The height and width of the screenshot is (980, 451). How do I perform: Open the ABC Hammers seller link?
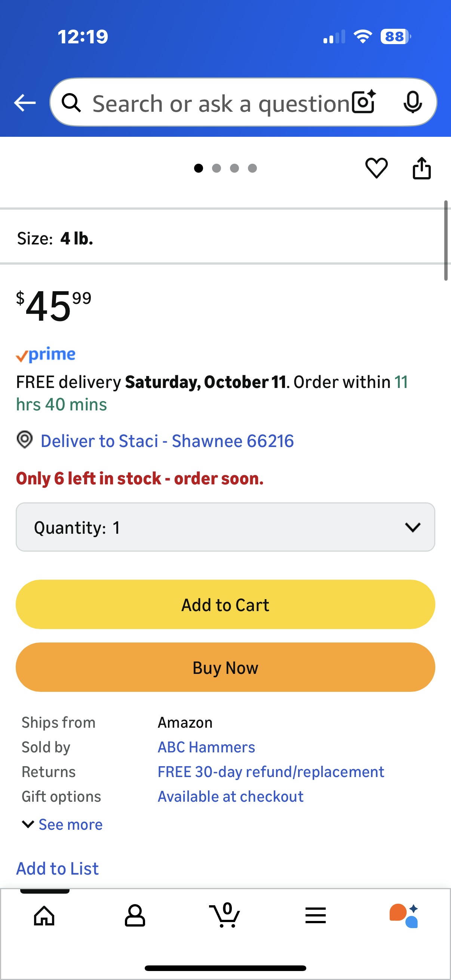[206, 747]
